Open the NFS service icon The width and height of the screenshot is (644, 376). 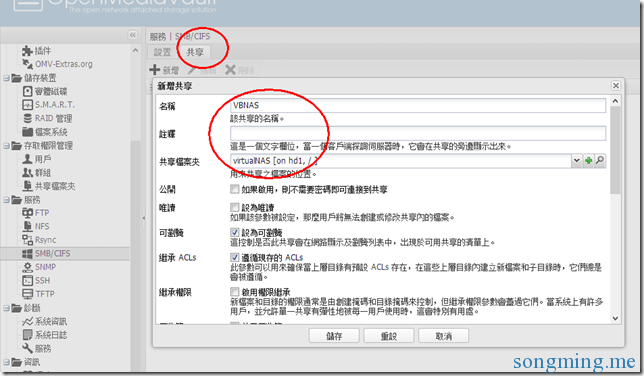point(27,226)
